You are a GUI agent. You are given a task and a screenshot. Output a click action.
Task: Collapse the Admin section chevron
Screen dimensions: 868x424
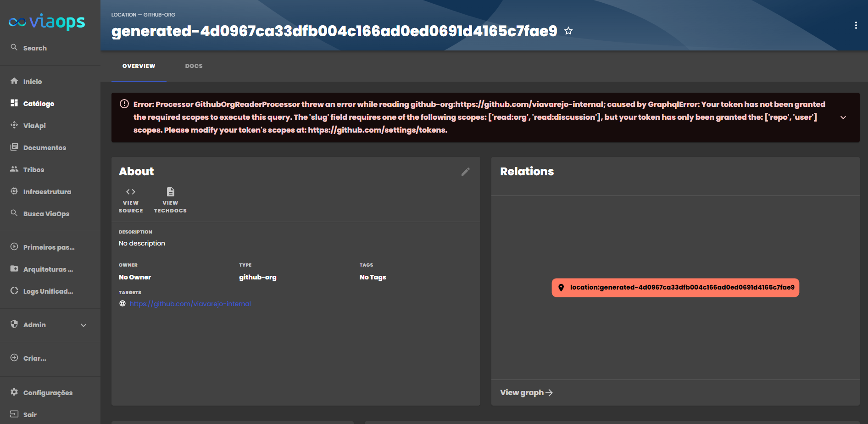click(83, 325)
